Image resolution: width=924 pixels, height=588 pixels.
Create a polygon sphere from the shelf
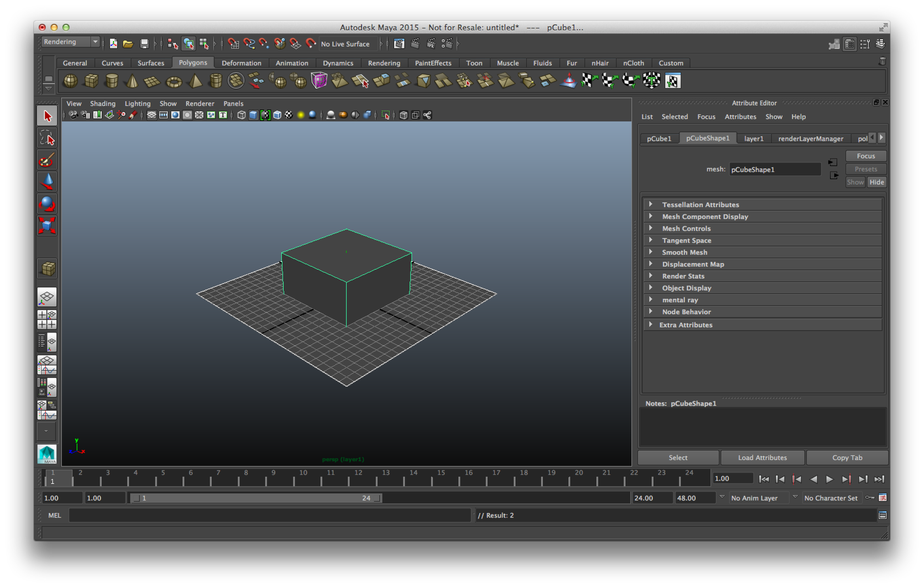click(x=70, y=81)
